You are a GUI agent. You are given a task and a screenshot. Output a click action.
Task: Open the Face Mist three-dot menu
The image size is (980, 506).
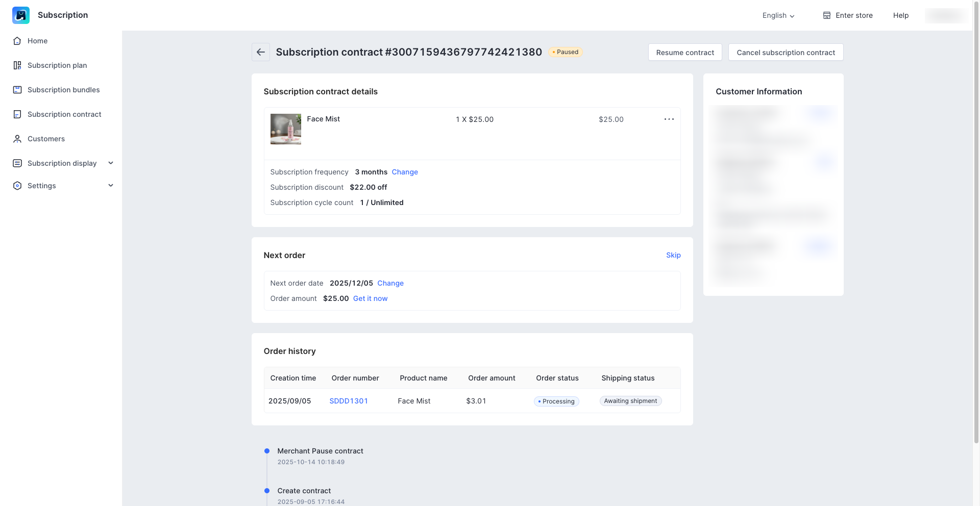[669, 119]
